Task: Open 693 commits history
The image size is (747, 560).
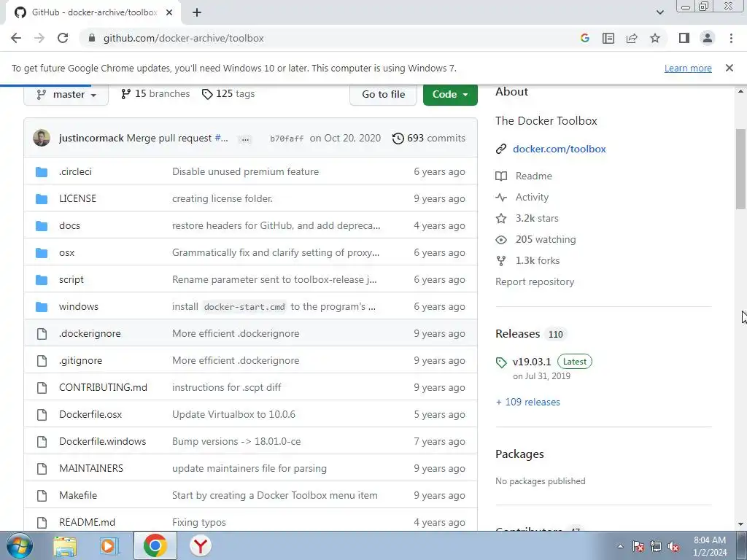Action: 429,138
